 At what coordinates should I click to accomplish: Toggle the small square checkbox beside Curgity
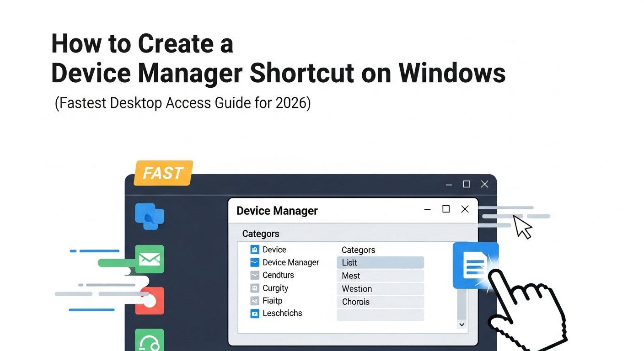(255, 288)
